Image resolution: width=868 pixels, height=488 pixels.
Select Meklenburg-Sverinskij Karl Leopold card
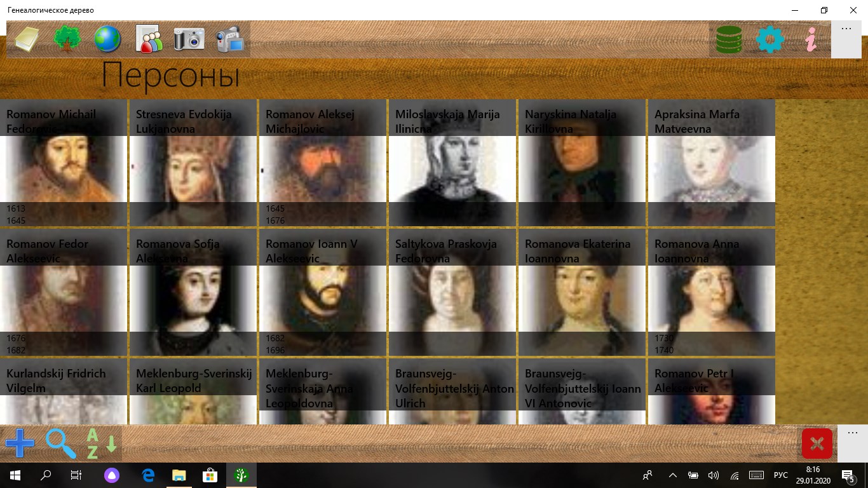coord(193,391)
